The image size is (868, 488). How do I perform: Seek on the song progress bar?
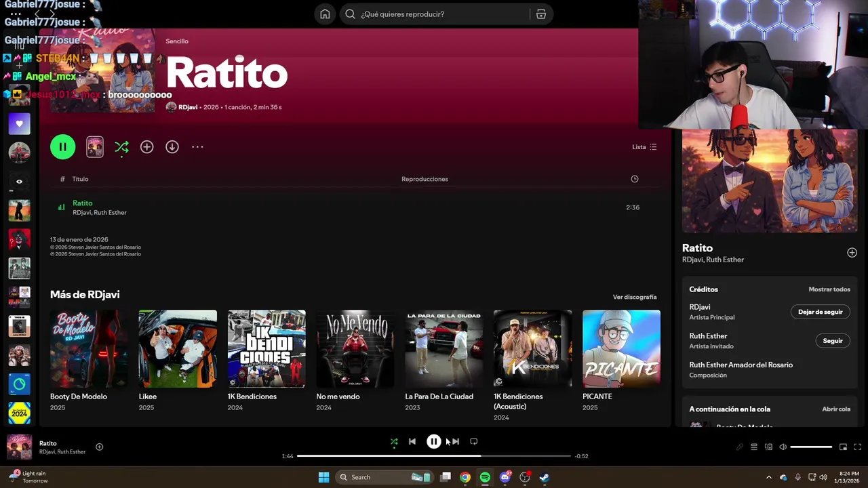coord(434,456)
